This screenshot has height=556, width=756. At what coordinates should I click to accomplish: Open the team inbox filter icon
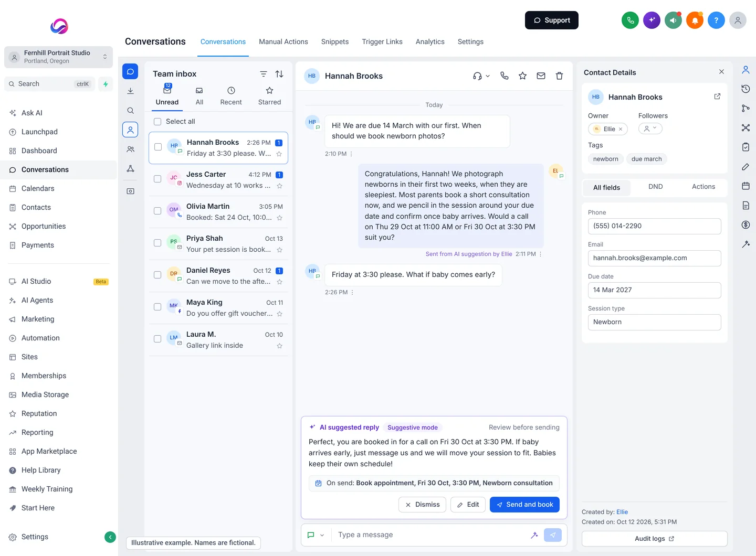264,74
